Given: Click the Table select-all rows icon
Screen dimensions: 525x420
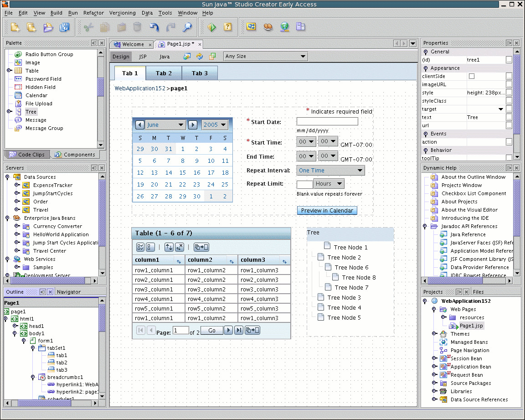Looking at the screenshot, I should (141, 247).
